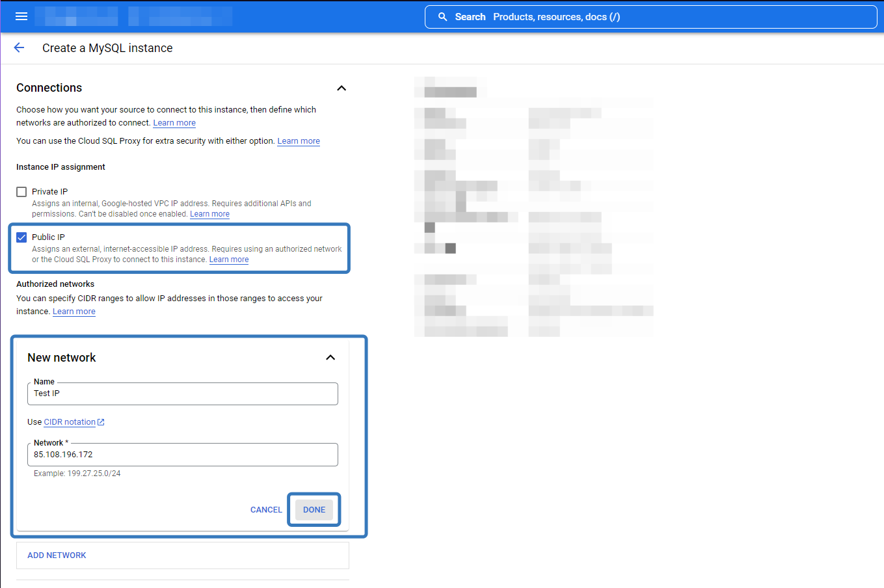Focus the network Name input field
Screen dimensions: 884x588
(x=183, y=394)
